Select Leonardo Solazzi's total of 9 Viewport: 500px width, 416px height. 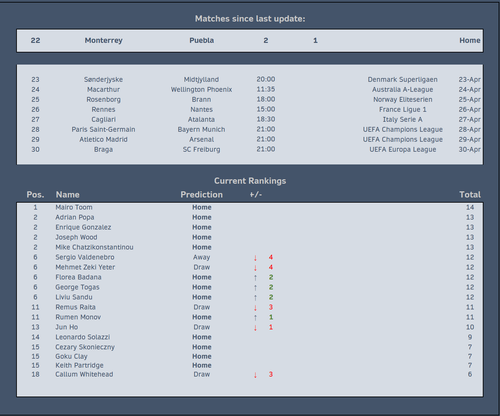tap(470, 337)
